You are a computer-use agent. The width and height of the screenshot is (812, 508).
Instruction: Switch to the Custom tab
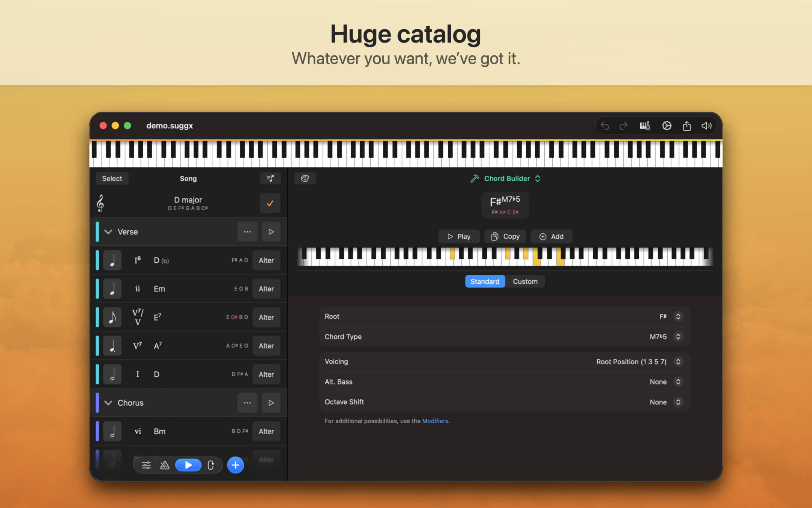tap(525, 281)
